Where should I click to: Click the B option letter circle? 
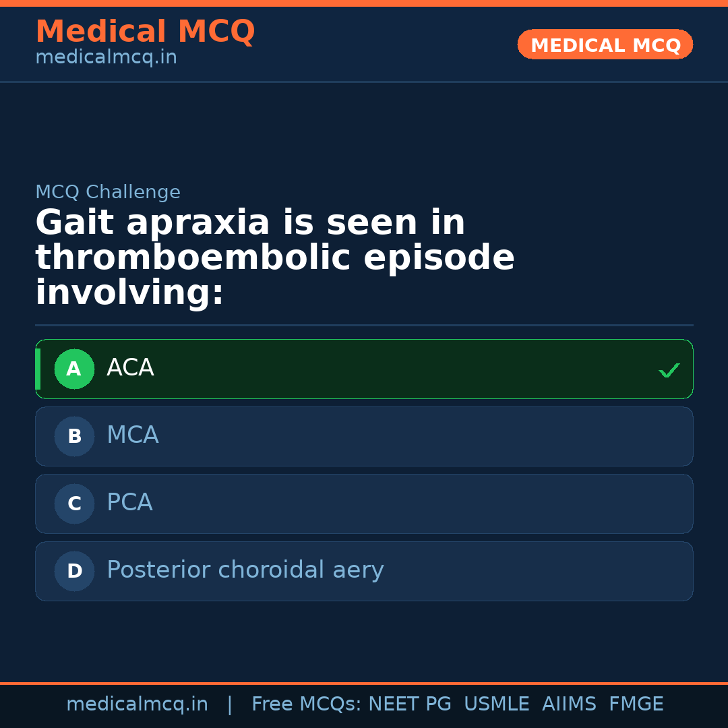(x=74, y=436)
